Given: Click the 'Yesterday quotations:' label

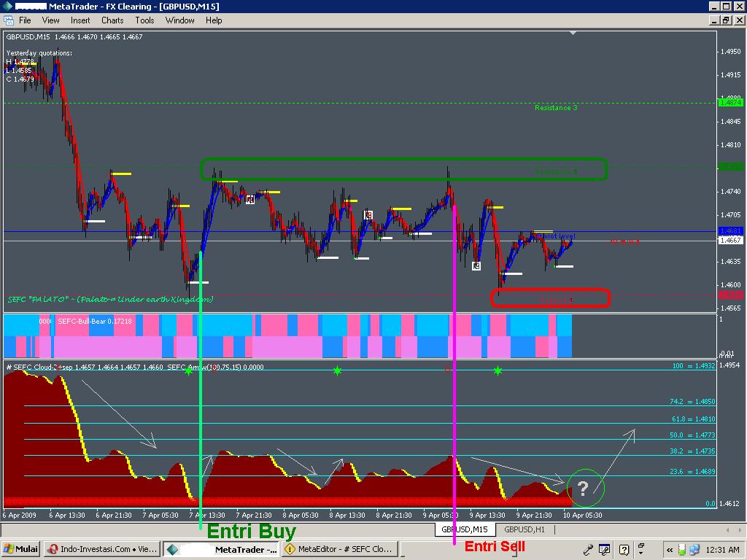Looking at the screenshot, I should click(x=39, y=52).
